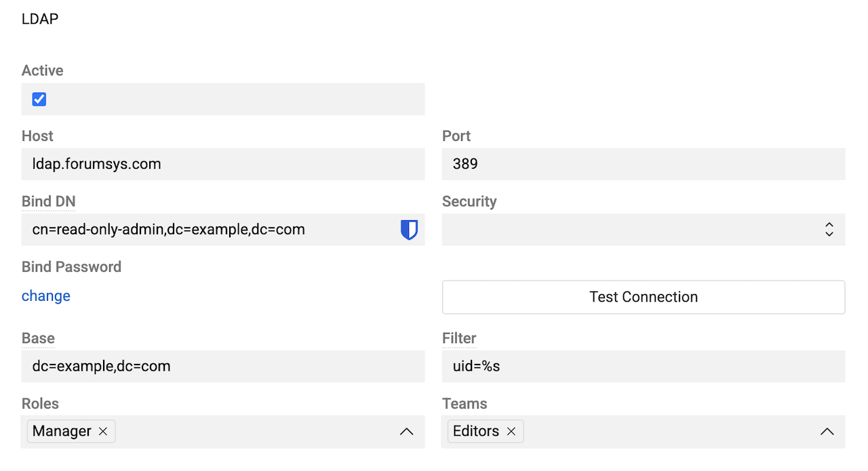Click the change link under Bind Password
The height and width of the screenshot is (471, 868).
pos(45,295)
